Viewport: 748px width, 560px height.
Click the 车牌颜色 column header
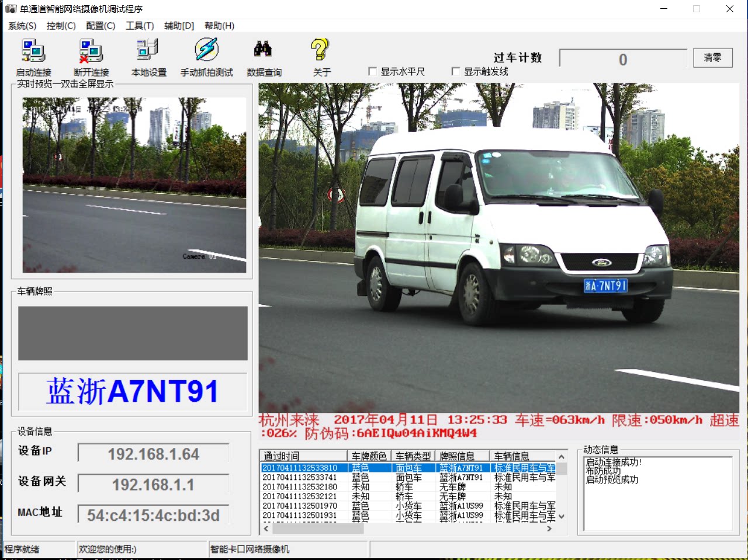pyautogui.click(x=369, y=456)
